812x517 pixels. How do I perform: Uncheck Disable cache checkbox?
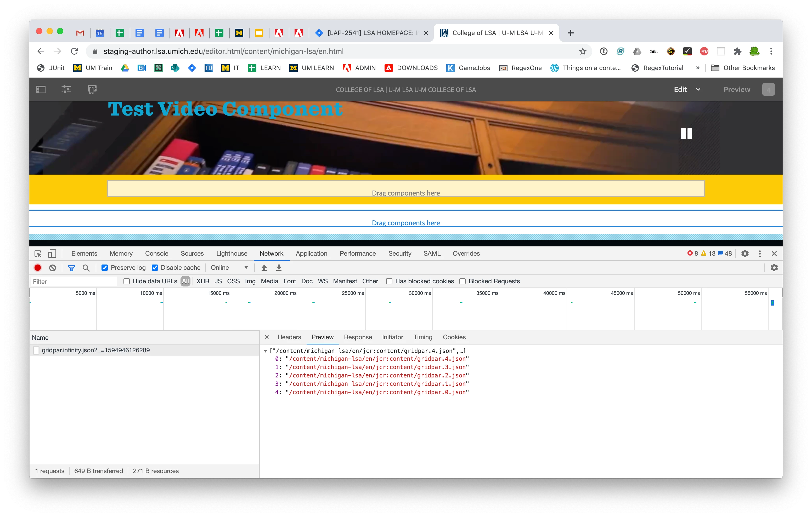[155, 268]
